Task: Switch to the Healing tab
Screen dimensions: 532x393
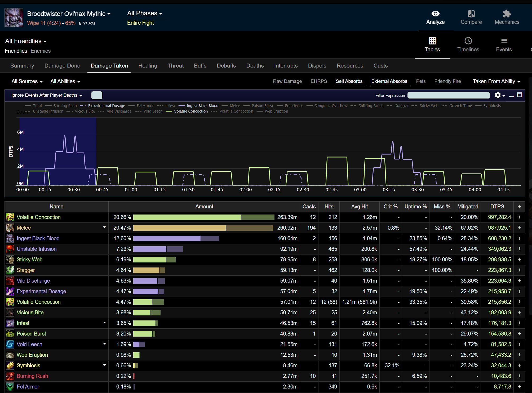Action: tap(148, 66)
